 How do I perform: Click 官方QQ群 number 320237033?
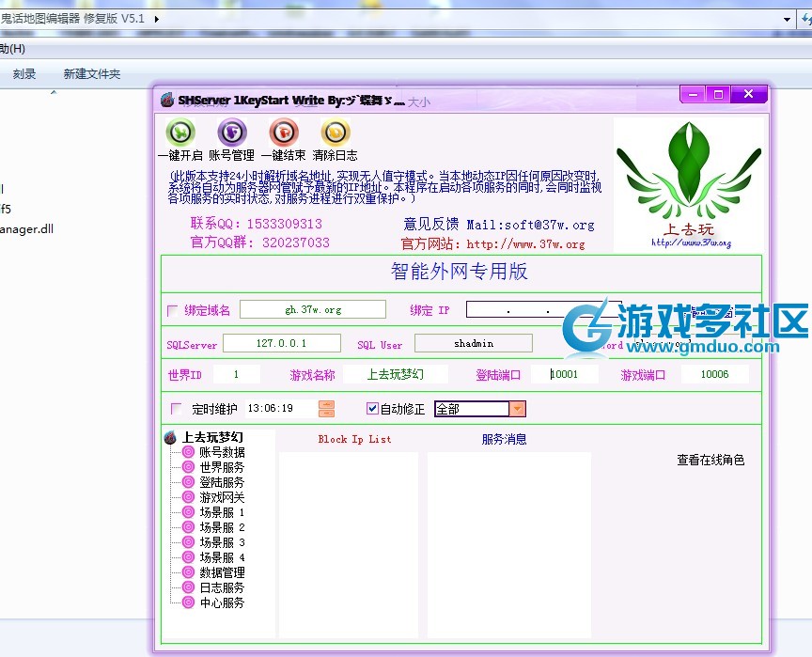point(296,242)
